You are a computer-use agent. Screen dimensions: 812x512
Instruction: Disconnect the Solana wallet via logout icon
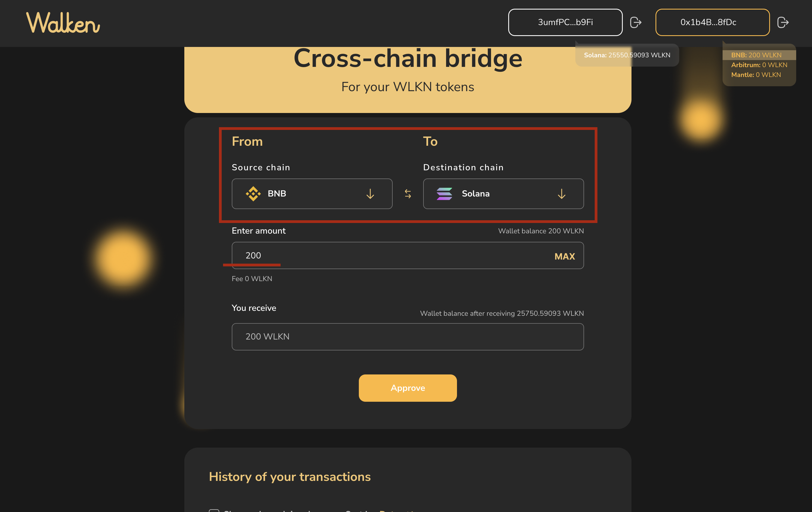[635, 23]
